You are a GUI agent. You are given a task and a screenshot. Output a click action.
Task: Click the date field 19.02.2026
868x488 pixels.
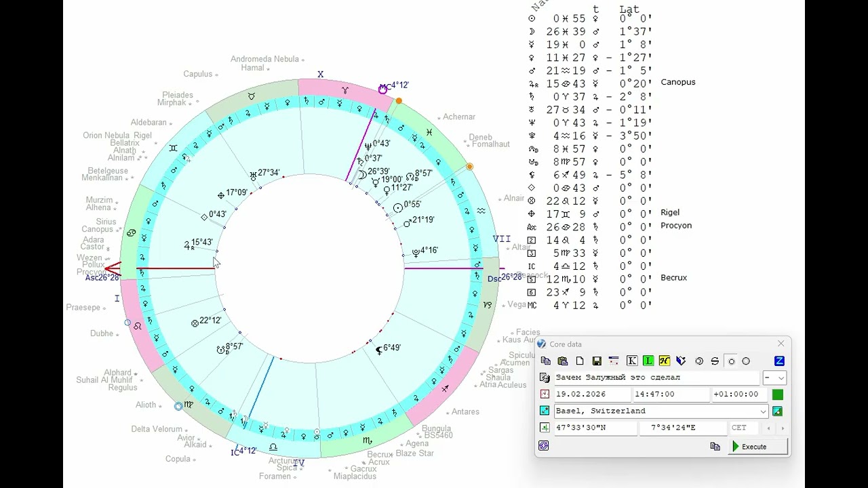(593, 394)
